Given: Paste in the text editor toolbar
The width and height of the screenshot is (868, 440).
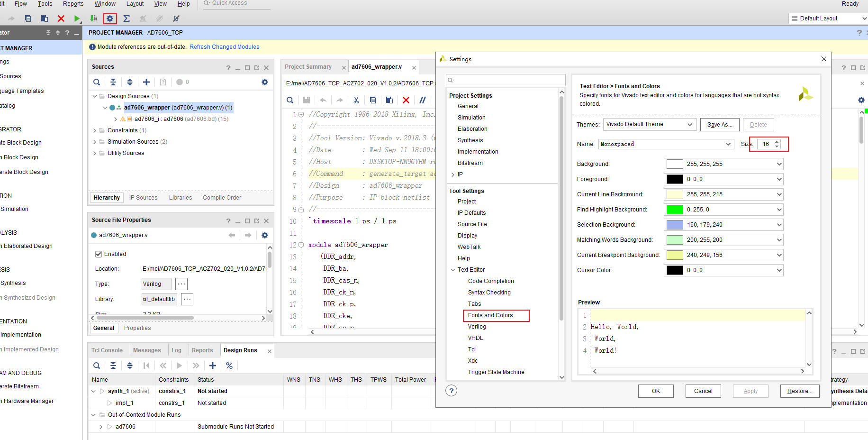Looking at the screenshot, I should [x=389, y=100].
